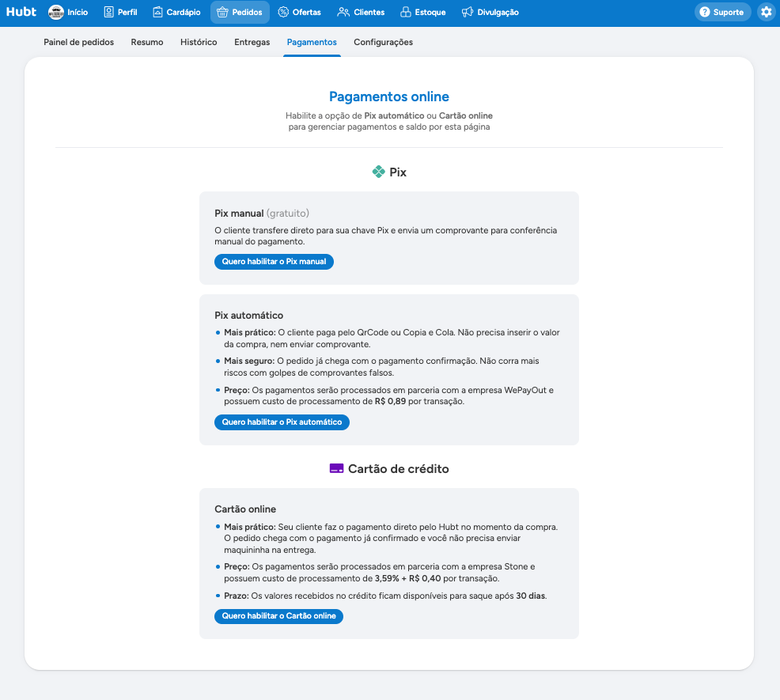This screenshot has height=700, width=780.
Task: Click the Hubt logo
Action: tap(21, 12)
